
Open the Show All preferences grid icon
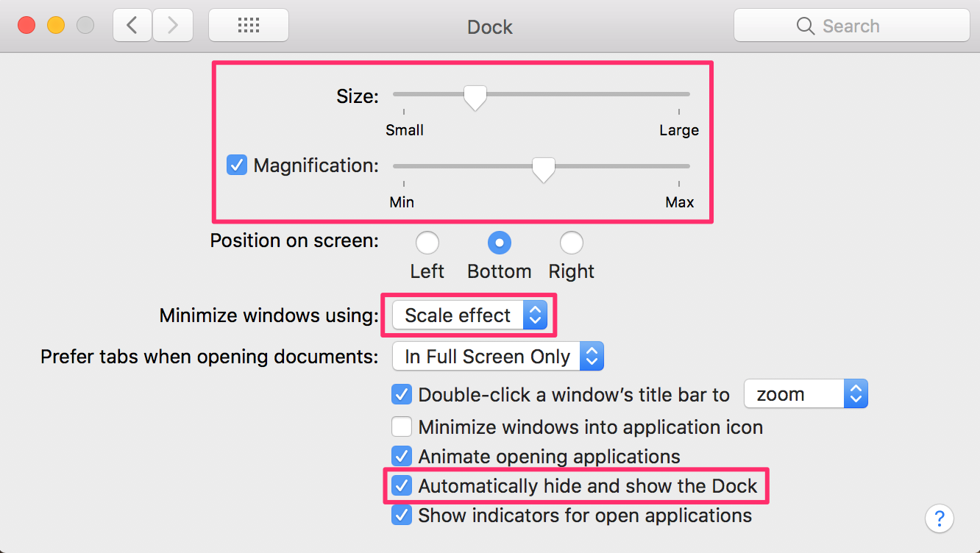point(248,24)
